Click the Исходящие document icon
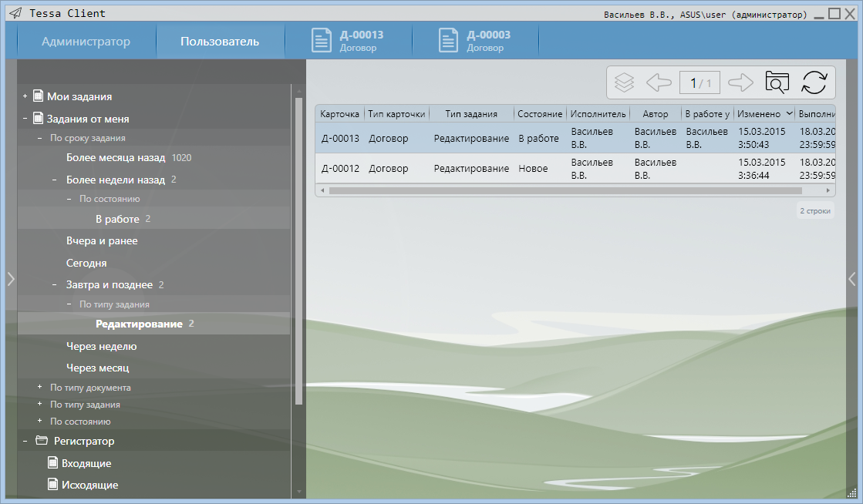This screenshot has width=863, height=504. tap(52, 485)
